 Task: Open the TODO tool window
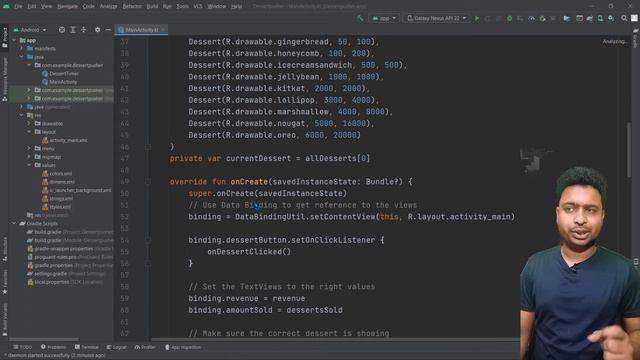click(x=22, y=347)
